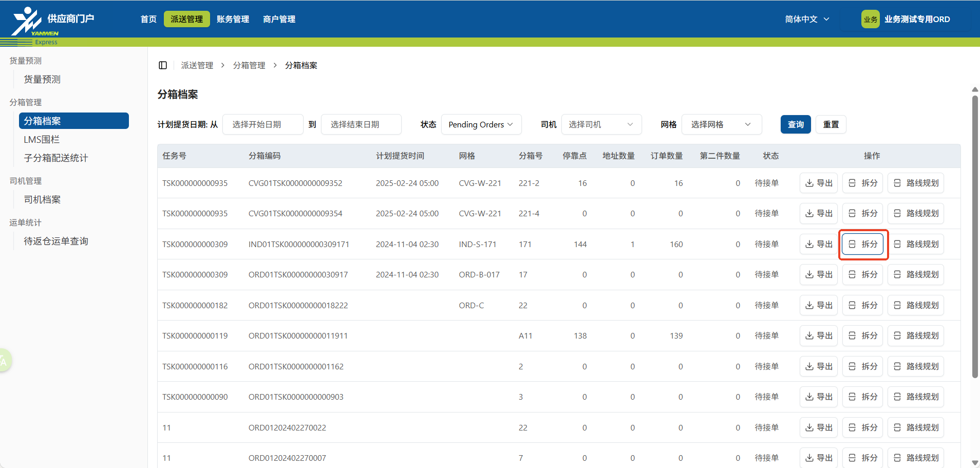Click the export icon on the first TSK000000000935 row
Image resolution: width=980 pixels, height=468 pixels.
(x=819, y=183)
